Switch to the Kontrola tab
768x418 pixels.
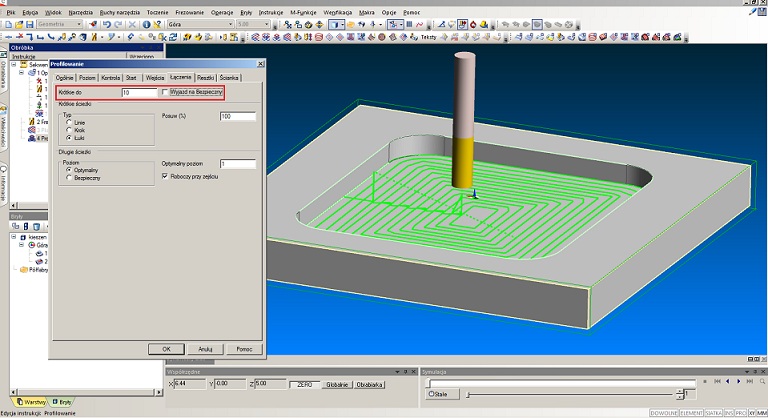[111, 78]
